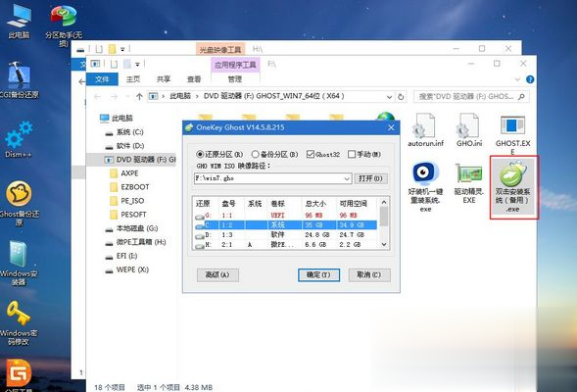577x392 pixels.
Task: Collapse the ribbon with the chevron
Action: 518,79
